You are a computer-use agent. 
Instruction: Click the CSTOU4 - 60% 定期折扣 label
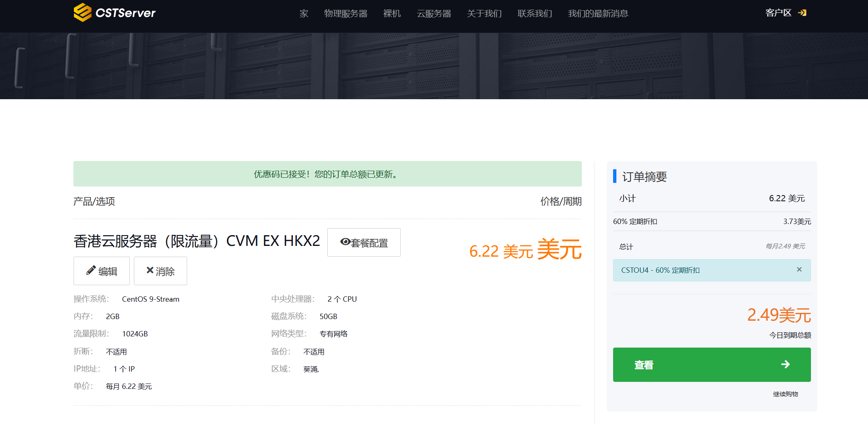(x=660, y=270)
